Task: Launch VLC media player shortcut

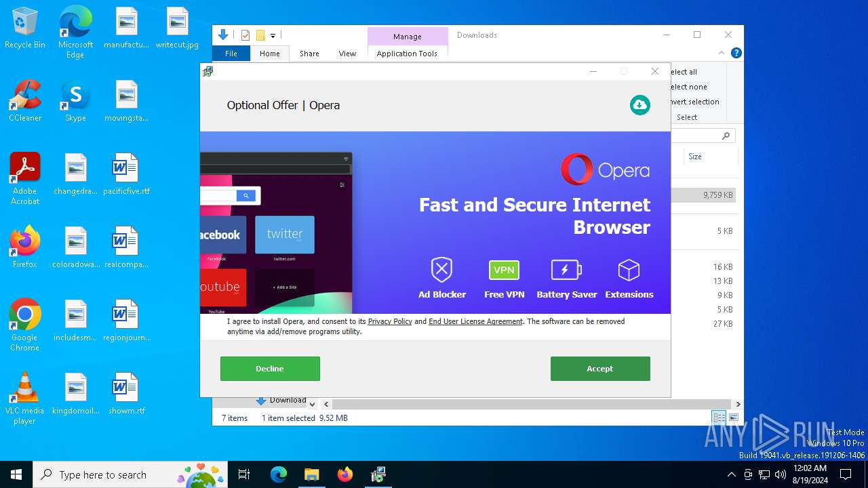Action: 25,399
